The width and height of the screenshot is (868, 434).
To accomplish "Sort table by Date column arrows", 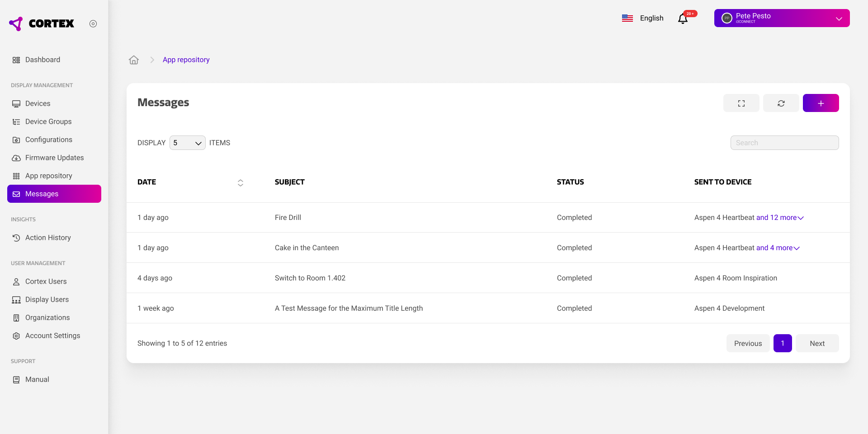I will [241, 182].
